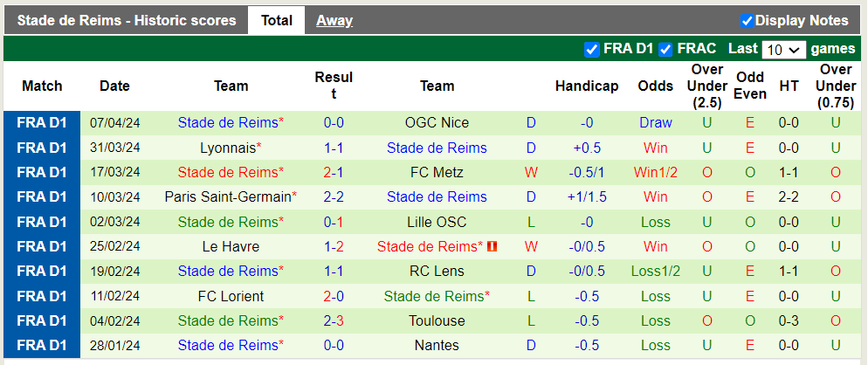Click the Lille OSC team link

tap(437, 222)
